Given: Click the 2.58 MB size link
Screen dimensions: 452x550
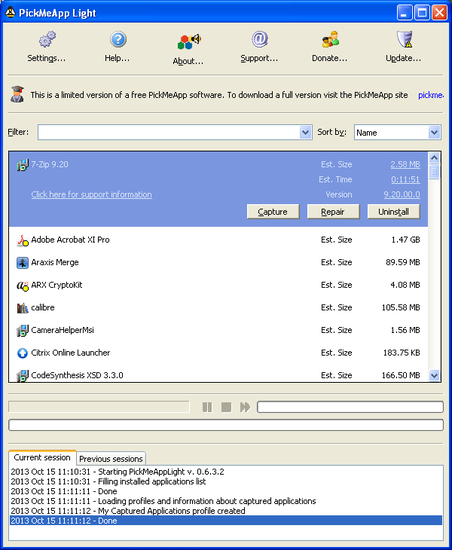Looking at the screenshot, I should tap(405, 164).
